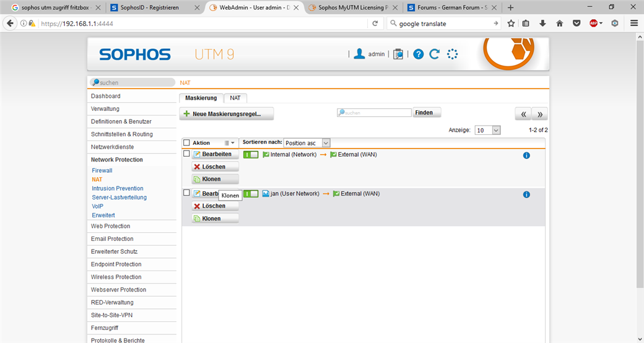
Task: Toggle the jan (User Network) rule status switch
Action: [x=251, y=193]
